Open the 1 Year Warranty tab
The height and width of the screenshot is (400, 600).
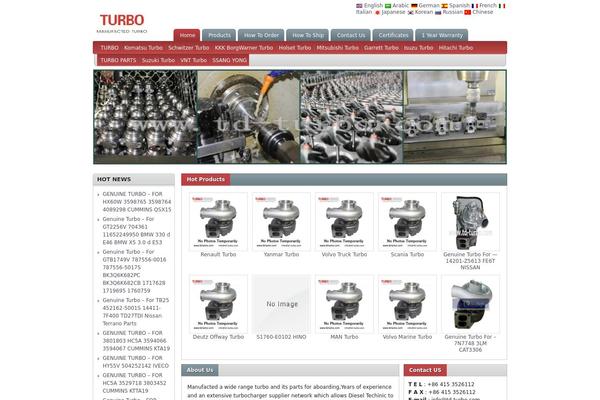tap(442, 35)
